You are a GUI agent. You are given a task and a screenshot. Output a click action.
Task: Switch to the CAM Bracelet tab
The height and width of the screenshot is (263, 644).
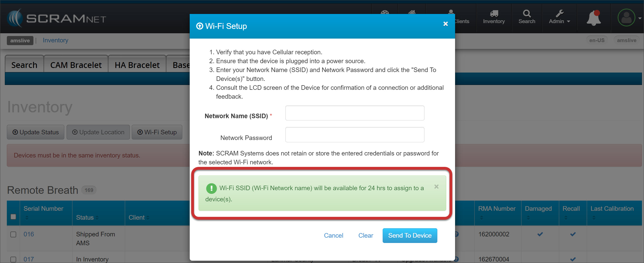[x=76, y=65]
